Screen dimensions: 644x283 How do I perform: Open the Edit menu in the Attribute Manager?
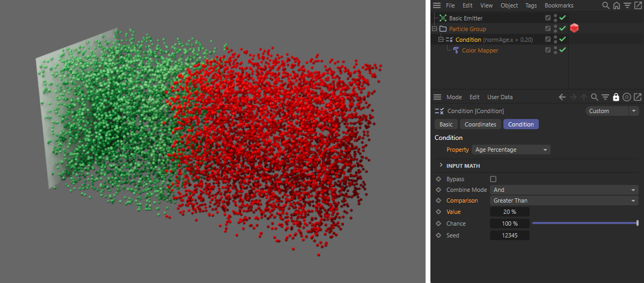pyautogui.click(x=474, y=97)
